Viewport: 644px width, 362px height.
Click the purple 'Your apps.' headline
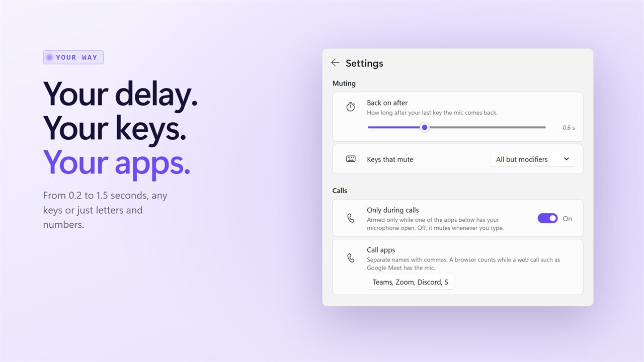tap(117, 162)
